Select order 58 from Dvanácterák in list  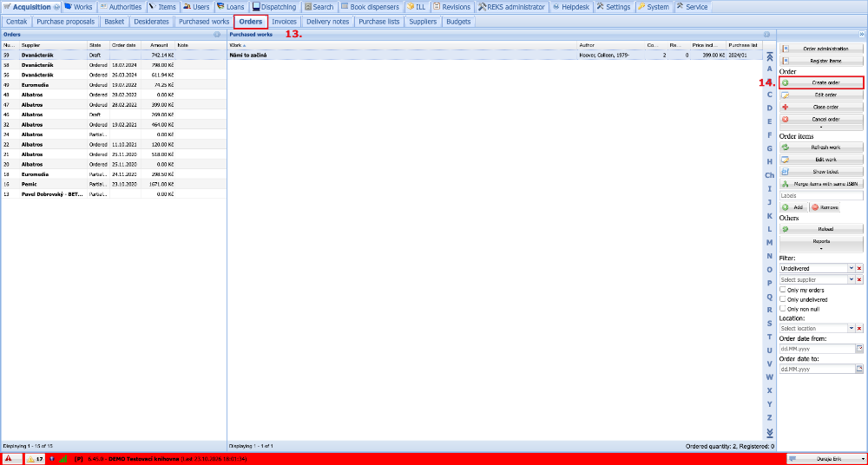[x=114, y=65]
